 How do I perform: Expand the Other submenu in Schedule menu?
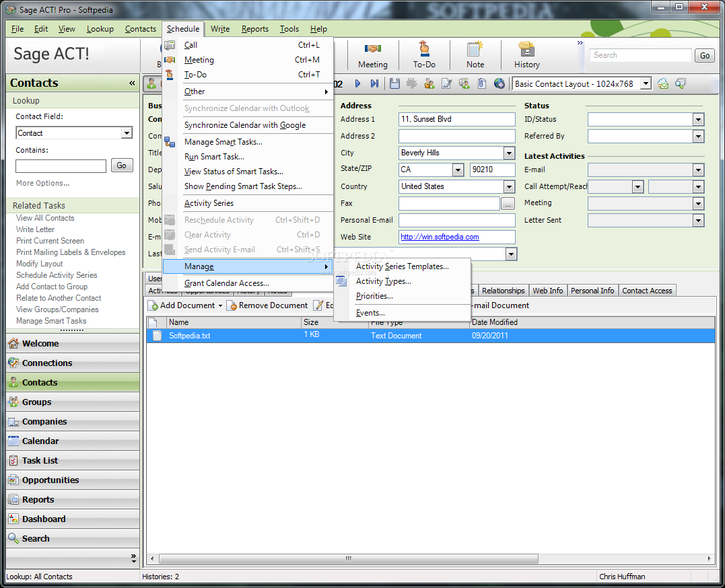pos(248,91)
